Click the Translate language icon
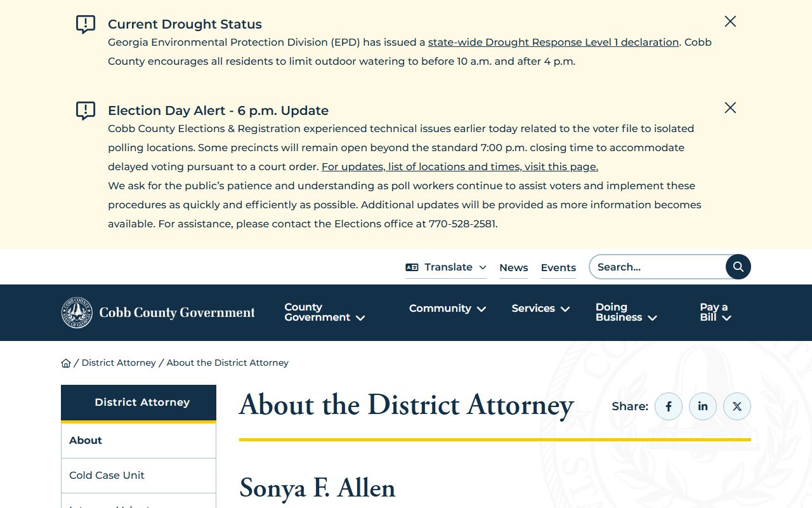The image size is (812, 508). [412, 267]
